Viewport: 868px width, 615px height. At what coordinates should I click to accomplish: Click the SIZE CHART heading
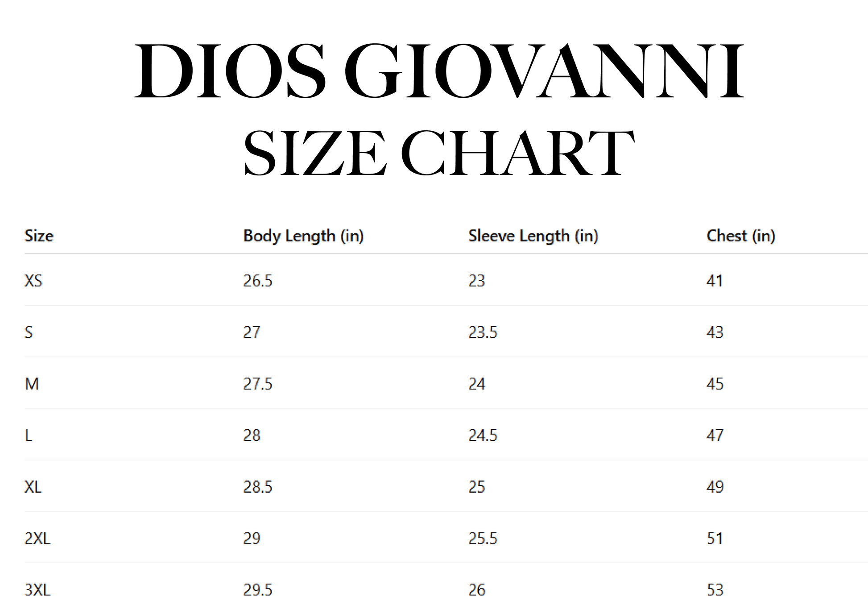tap(439, 153)
